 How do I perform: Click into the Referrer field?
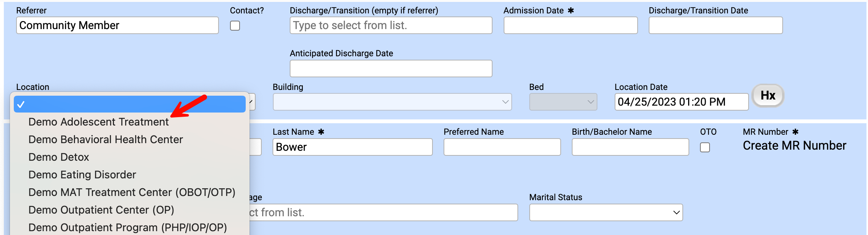(117, 26)
